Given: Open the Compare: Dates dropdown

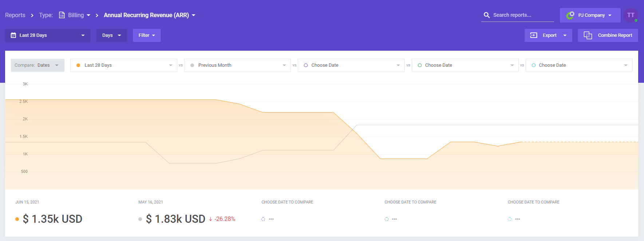Looking at the screenshot, I should point(37,65).
